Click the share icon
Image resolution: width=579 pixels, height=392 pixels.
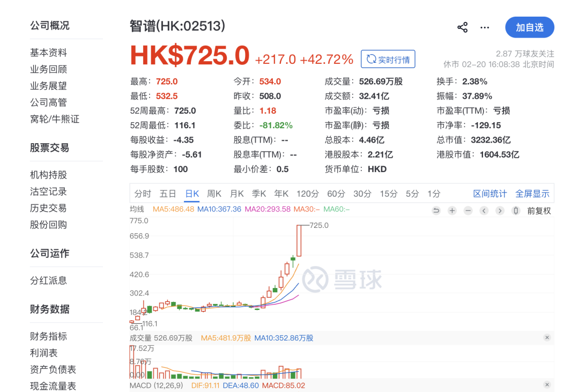(462, 27)
